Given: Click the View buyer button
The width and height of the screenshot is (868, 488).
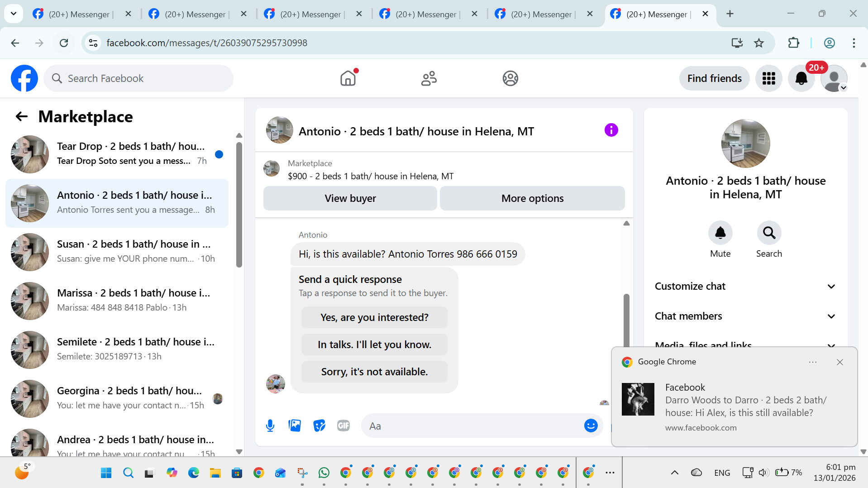Looking at the screenshot, I should [350, 198].
